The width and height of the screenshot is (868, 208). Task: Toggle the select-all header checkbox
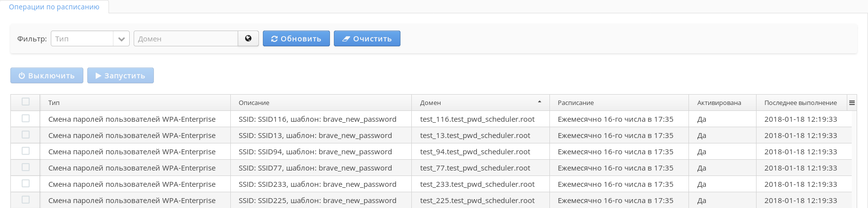tap(26, 102)
